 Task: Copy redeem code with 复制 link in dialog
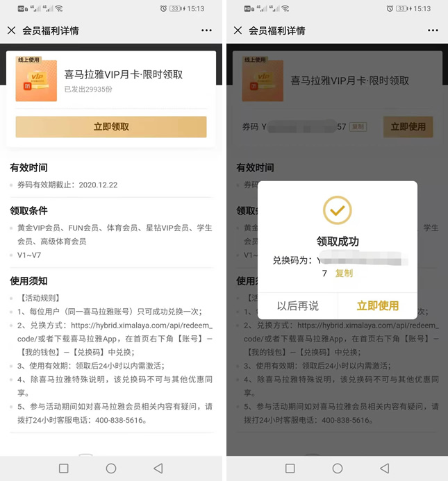coord(344,273)
